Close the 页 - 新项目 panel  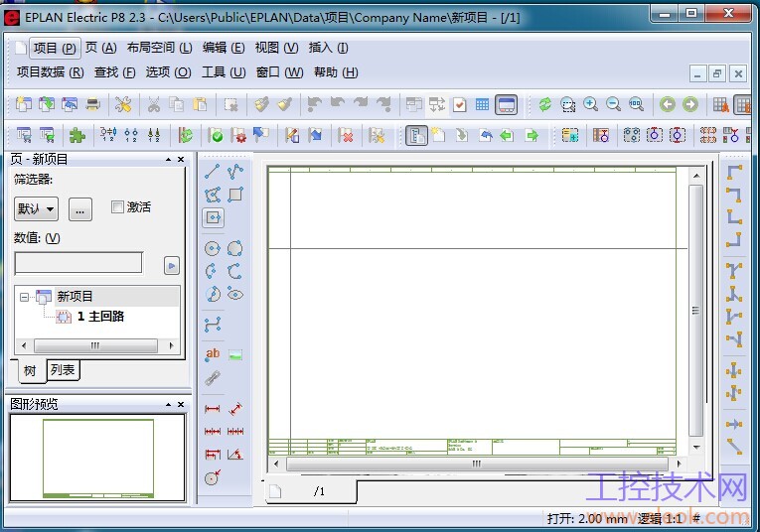coord(181,159)
